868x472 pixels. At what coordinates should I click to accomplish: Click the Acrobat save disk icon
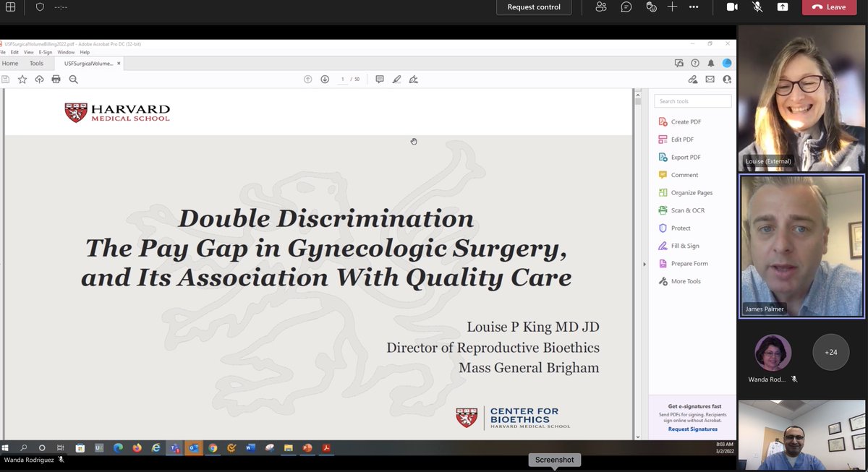6,80
